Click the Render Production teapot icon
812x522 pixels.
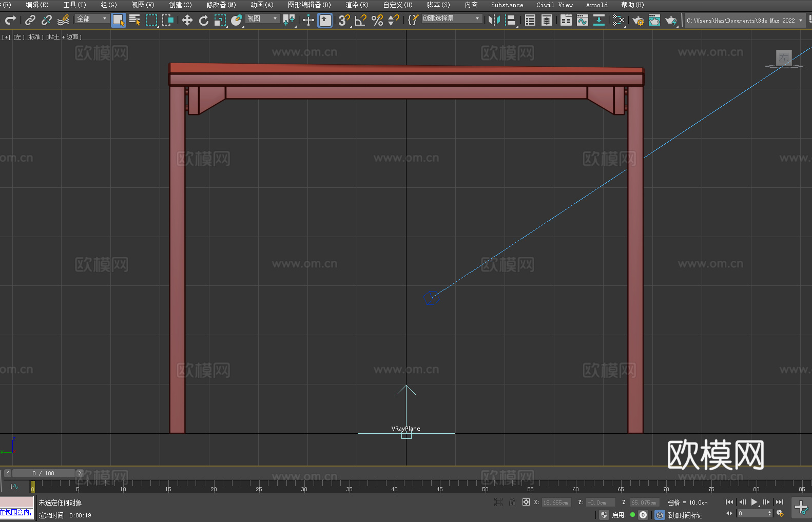pyautogui.click(x=671, y=20)
